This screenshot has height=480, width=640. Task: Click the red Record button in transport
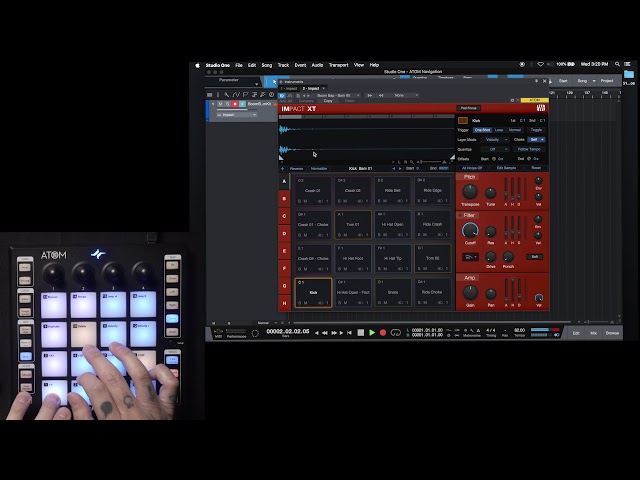point(383,333)
